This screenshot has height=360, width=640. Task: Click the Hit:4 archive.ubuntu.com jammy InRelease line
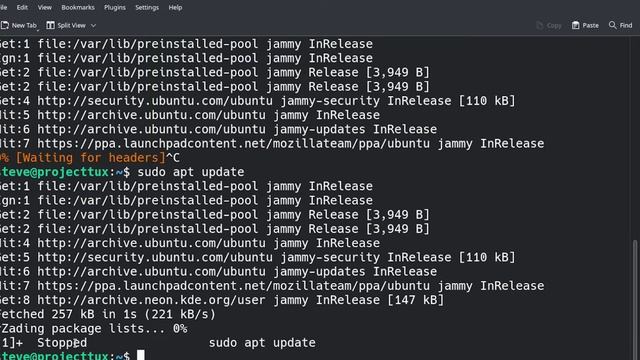[190, 243]
